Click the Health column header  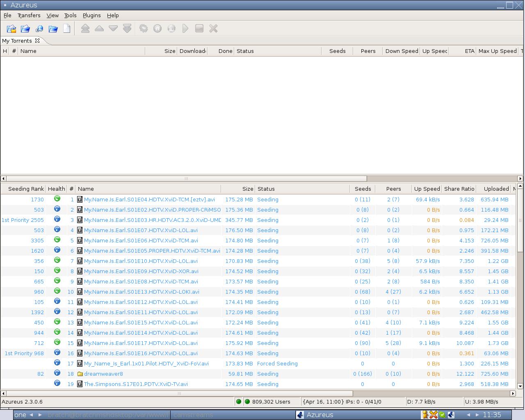pos(56,189)
